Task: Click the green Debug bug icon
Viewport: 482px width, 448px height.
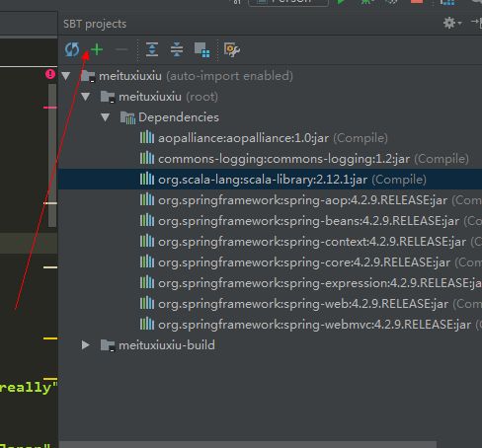Action: pyautogui.click(x=366, y=2)
